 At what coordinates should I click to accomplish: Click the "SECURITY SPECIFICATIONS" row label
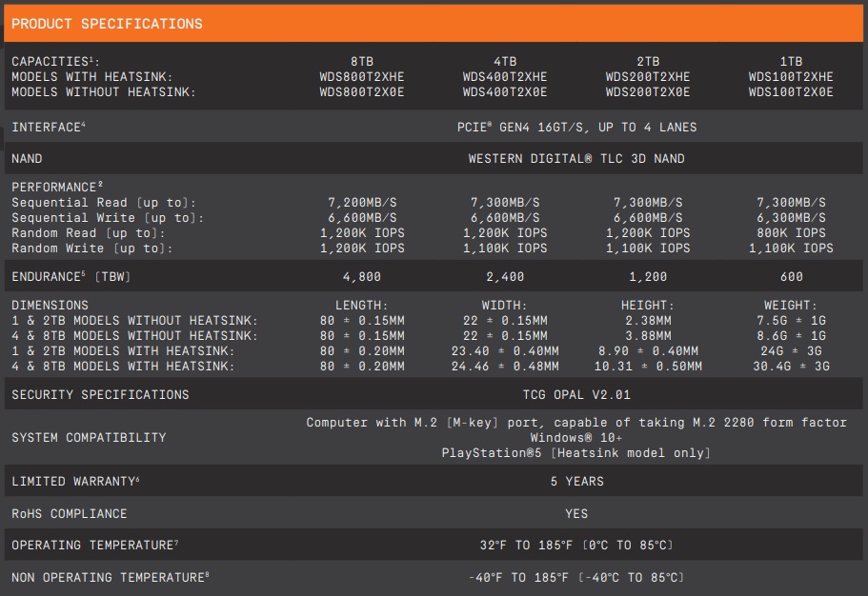tap(100, 395)
